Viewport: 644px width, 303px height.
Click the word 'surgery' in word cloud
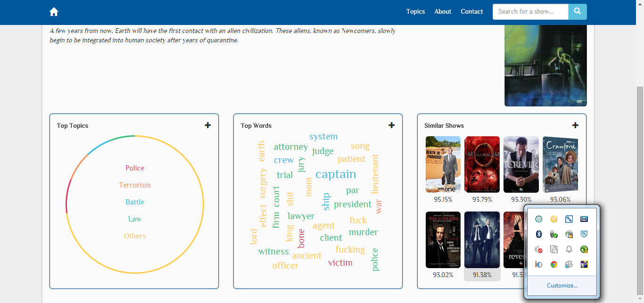pyautogui.click(x=263, y=183)
